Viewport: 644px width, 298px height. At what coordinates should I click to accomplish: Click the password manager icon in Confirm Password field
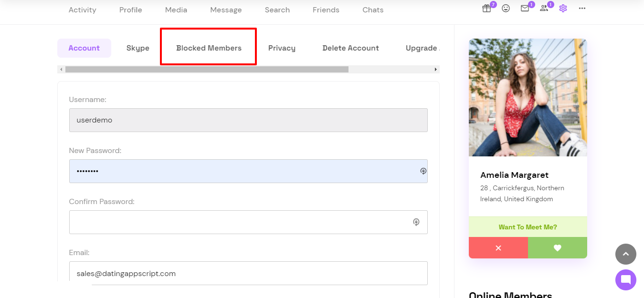coord(416,222)
